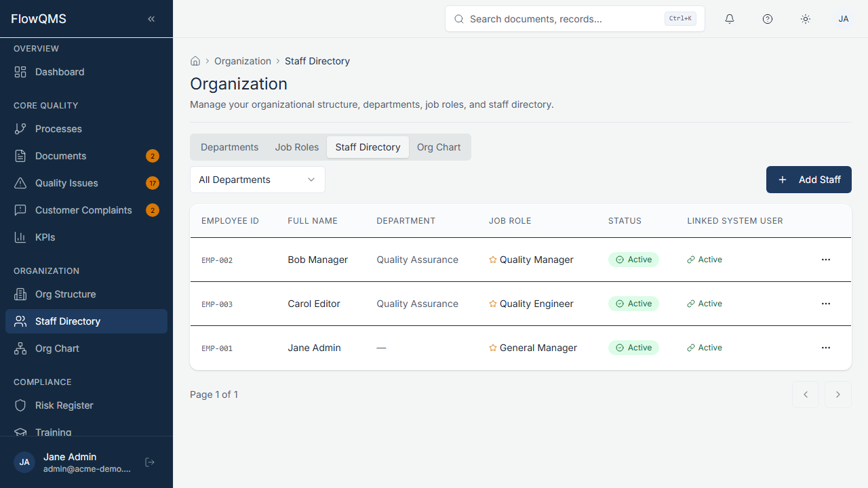Viewport: 868px width, 488px height.
Task: Switch to the Departments tab
Action: 229,147
